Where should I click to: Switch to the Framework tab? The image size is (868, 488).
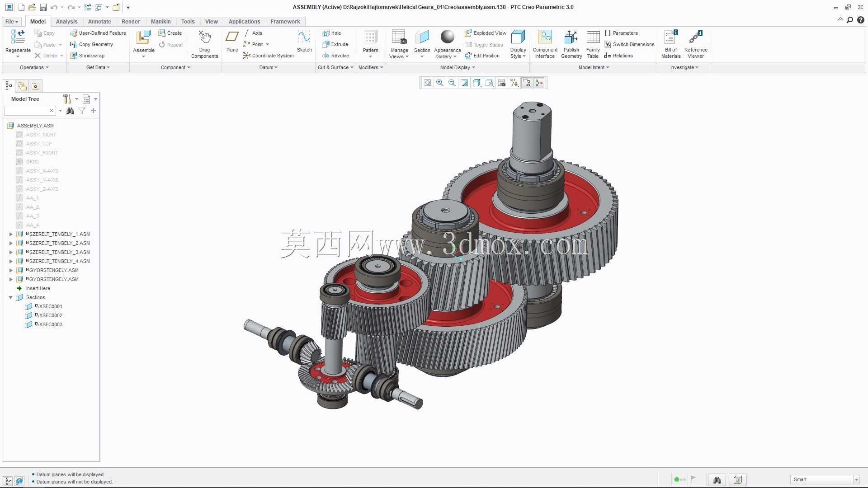(285, 22)
